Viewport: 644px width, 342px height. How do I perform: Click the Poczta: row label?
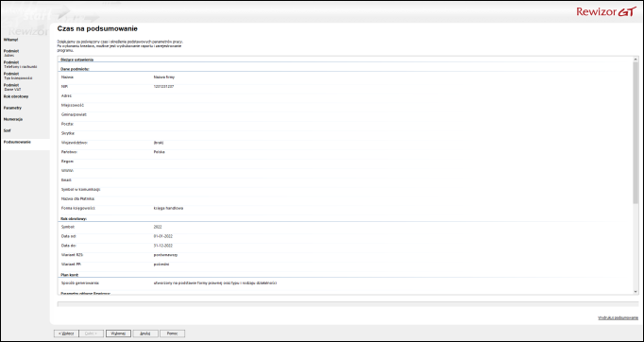tap(67, 124)
